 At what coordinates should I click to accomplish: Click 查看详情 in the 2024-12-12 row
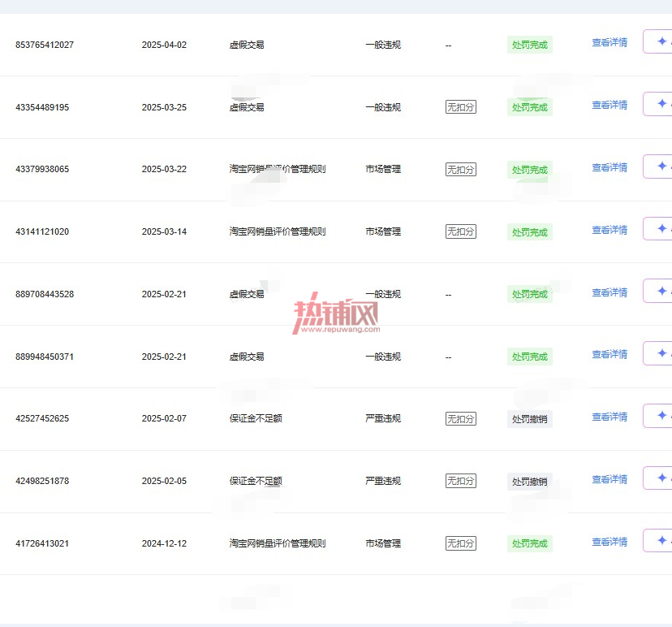pos(610,542)
